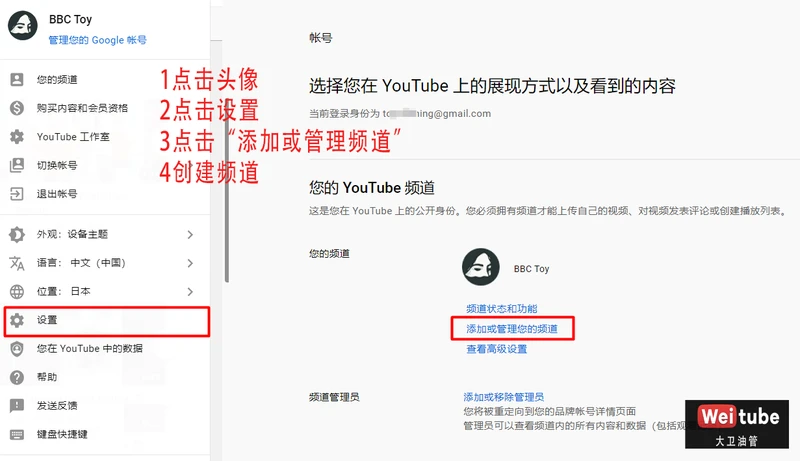Click the dollar icon for 购买内容和会员资格
Image resolution: width=800 pixels, height=461 pixels.
pos(17,108)
